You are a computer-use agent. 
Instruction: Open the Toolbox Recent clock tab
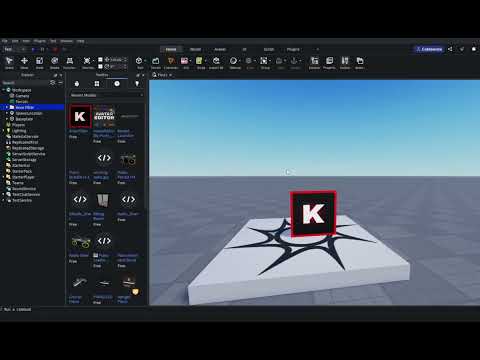point(117,84)
